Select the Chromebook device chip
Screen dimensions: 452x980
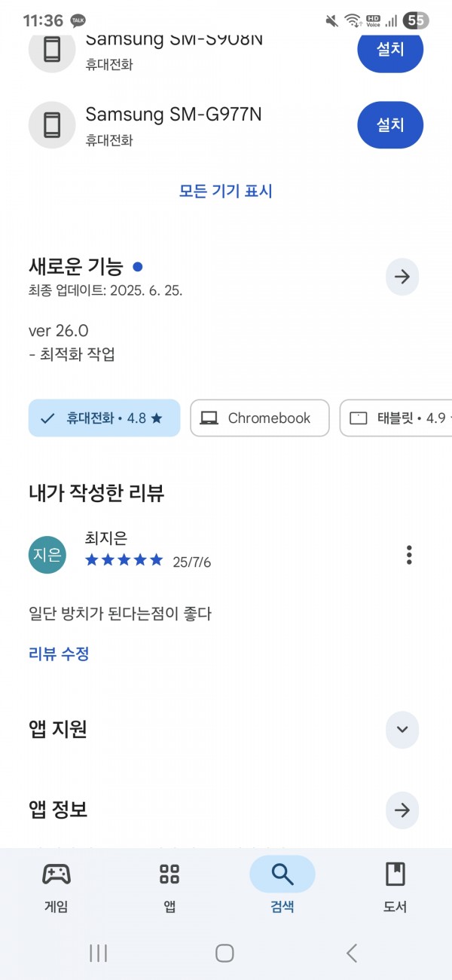pos(260,418)
